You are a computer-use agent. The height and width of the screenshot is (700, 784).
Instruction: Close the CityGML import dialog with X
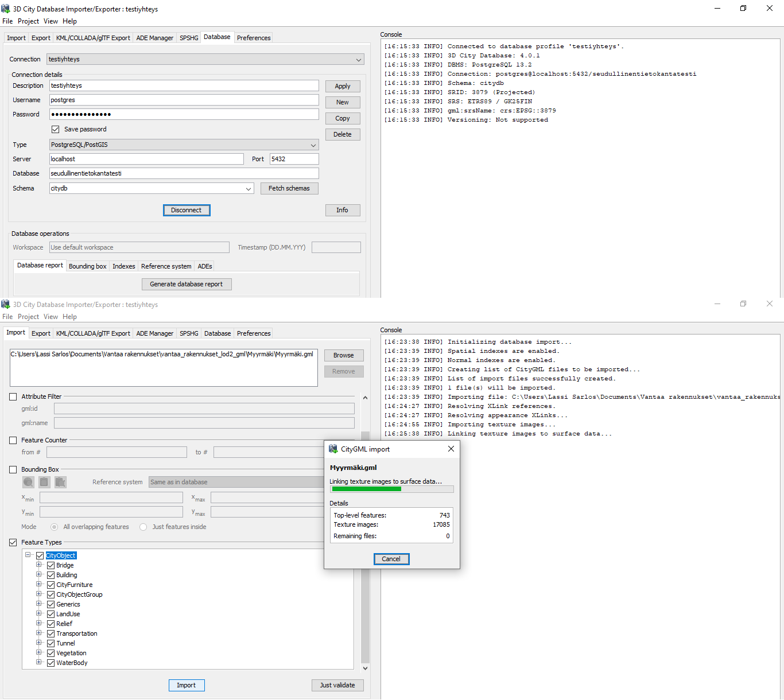click(451, 449)
